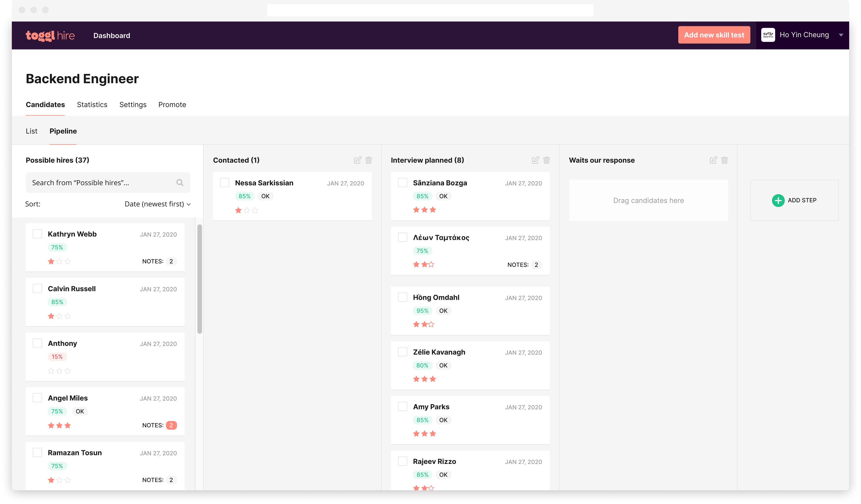861x504 pixels.
Task: Click Sânziana Bozga's star rating
Action: [425, 210]
